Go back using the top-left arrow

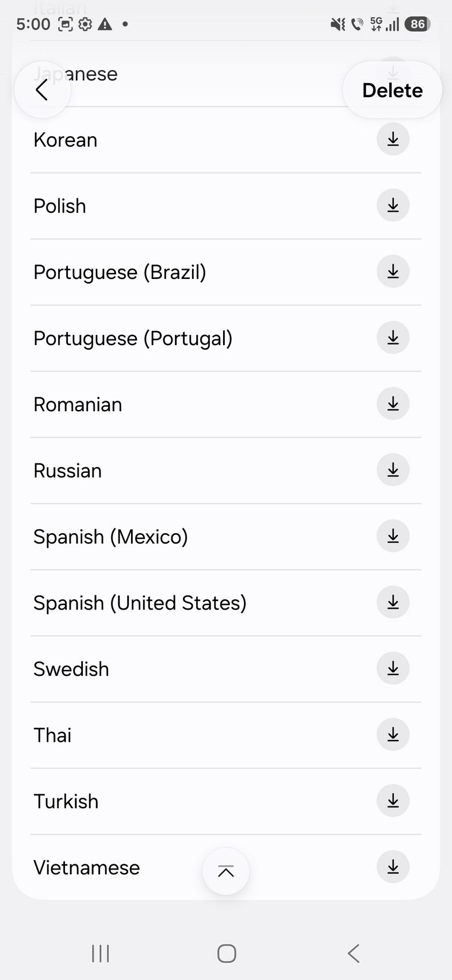pos(42,90)
